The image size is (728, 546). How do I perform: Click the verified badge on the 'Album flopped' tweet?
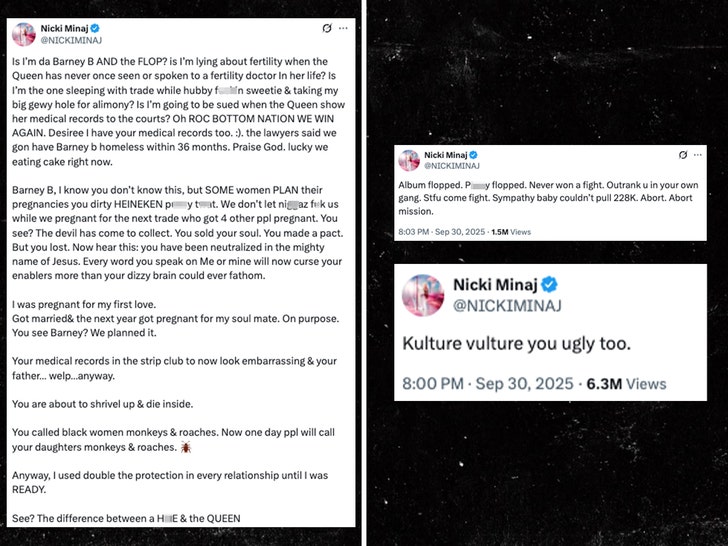pyautogui.click(x=472, y=155)
